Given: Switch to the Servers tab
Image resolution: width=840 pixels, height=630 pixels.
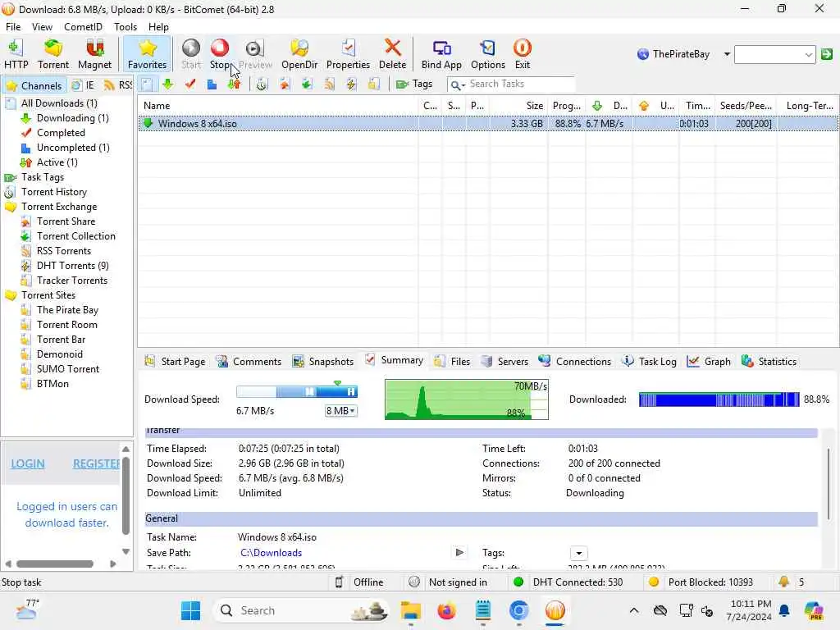Looking at the screenshot, I should click(504, 362).
